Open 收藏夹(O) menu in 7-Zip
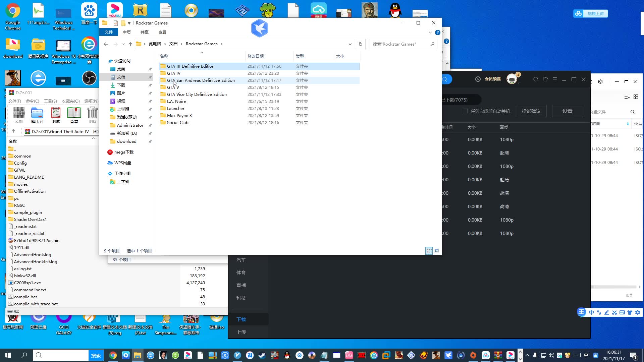Image resolution: width=644 pixels, height=362 pixels. tap(71, 101)
